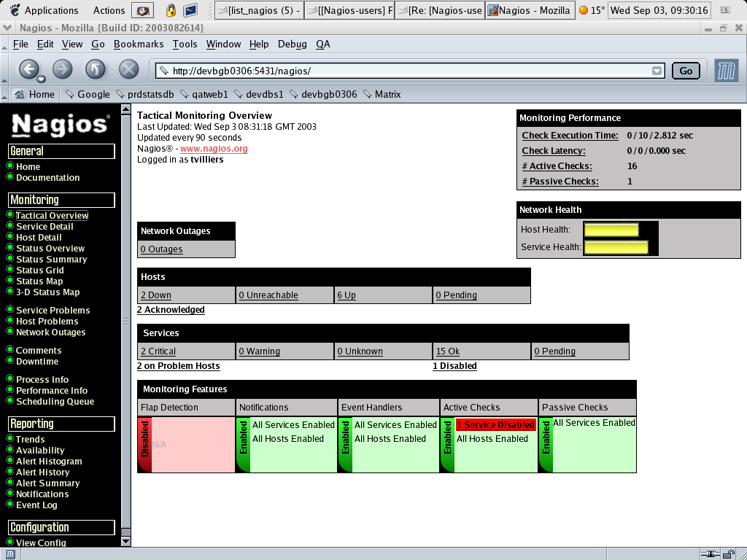Click the 2 Critical services link
This screenshot has height=560, width=747.
click(x=158, y=351)
